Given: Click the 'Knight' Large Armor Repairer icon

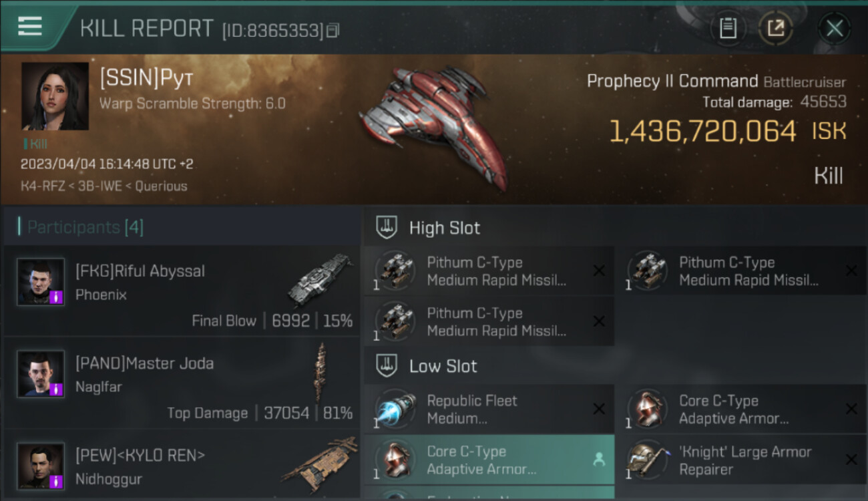Looking at the screenshot, I should [x=646, y=460].
